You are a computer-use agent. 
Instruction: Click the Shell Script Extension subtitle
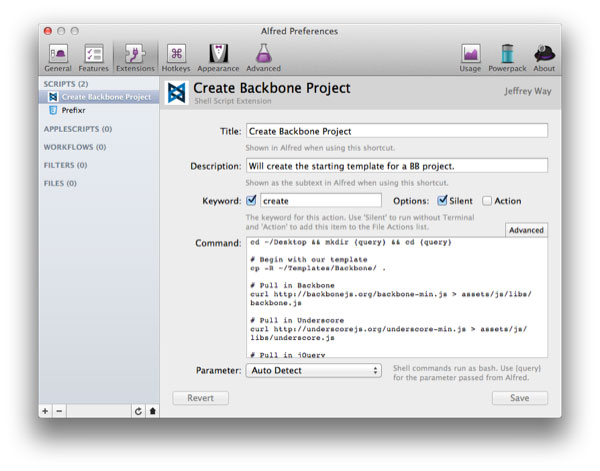pyautogui.click(x=233, y=101)
